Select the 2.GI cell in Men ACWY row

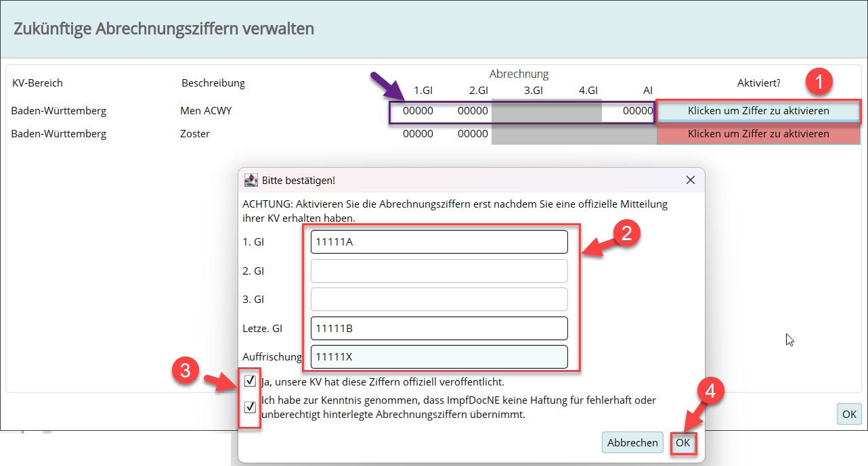473,111
